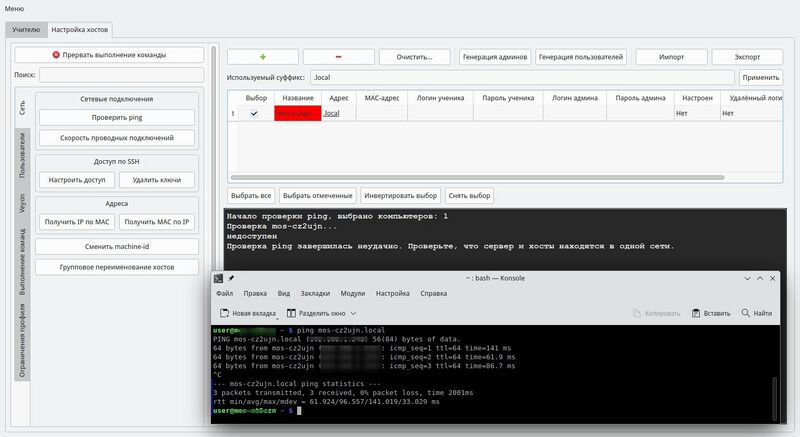Click the Konsole pin window icon

coord(231,278)
